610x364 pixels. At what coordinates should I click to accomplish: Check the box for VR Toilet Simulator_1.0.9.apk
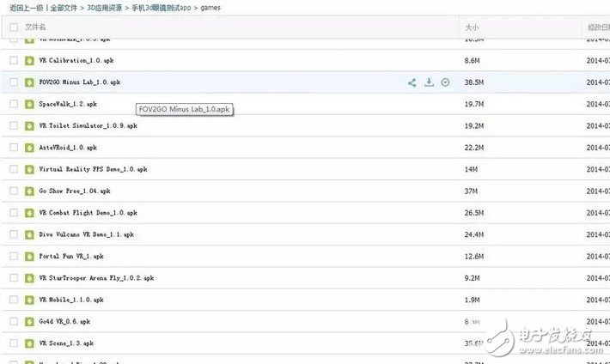tap(13, 126)
